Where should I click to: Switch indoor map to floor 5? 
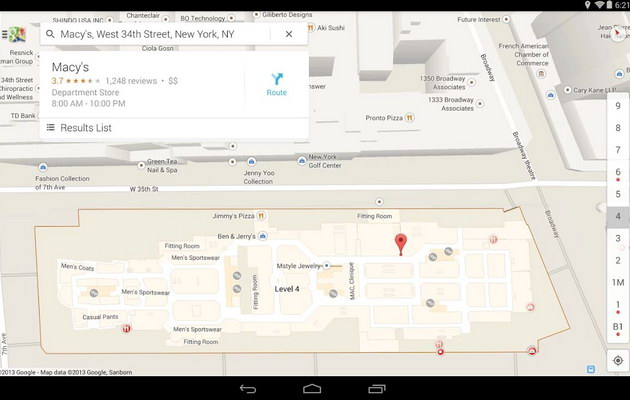618,194
